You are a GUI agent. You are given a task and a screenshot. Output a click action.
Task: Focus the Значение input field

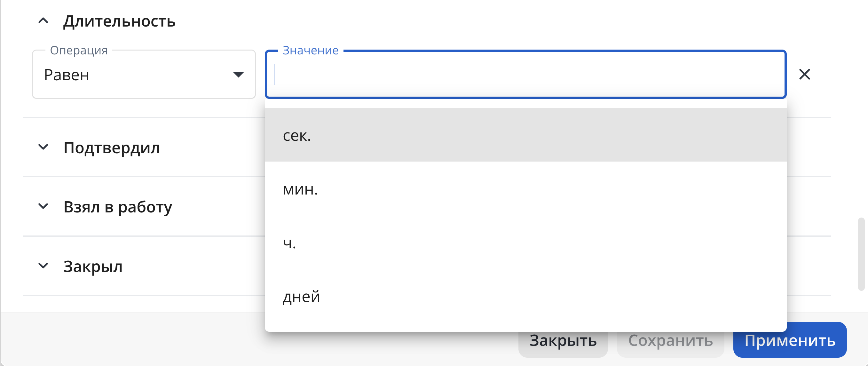526,74
